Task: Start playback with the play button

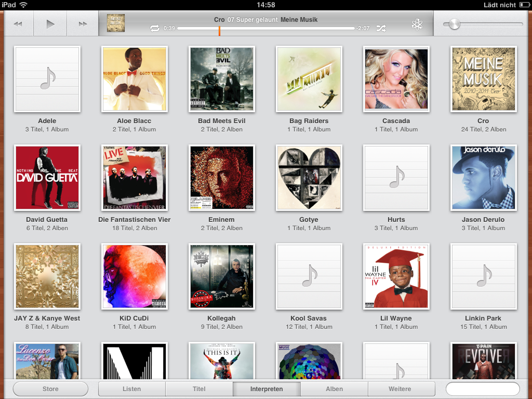Action: (50, 24)
